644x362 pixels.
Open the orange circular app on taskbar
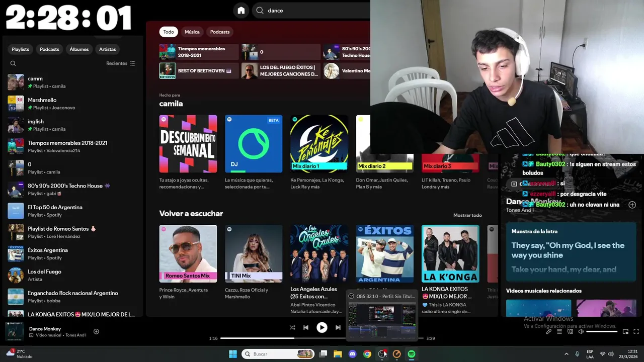pos(396,354)
